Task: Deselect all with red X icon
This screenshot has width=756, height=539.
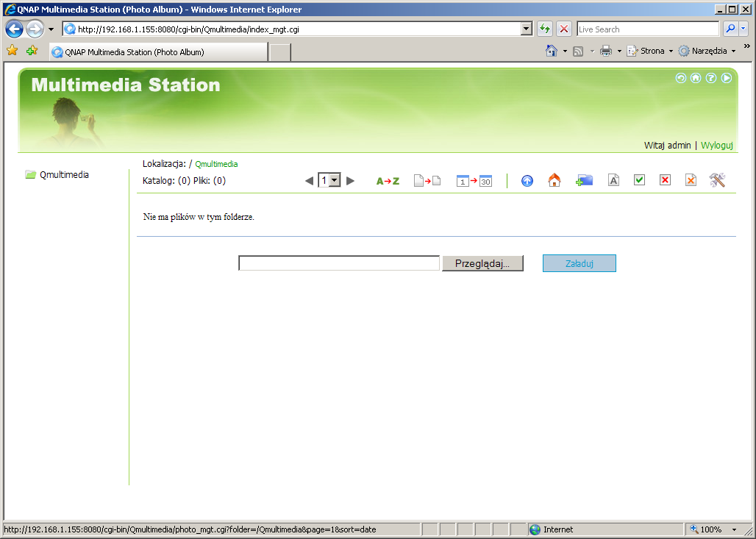Action: point(665,180)
